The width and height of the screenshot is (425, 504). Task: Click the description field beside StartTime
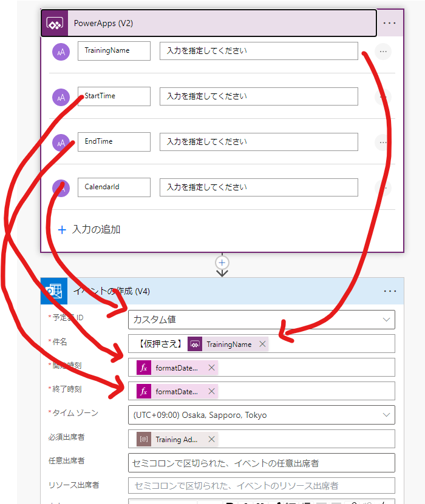[x=259, y=96]
